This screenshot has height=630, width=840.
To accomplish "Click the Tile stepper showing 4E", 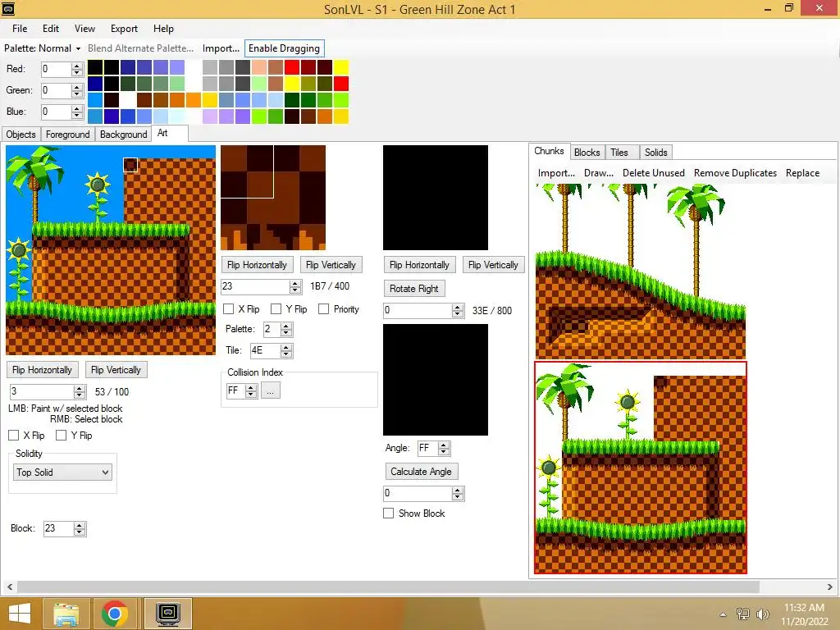I will coord(286,351).
